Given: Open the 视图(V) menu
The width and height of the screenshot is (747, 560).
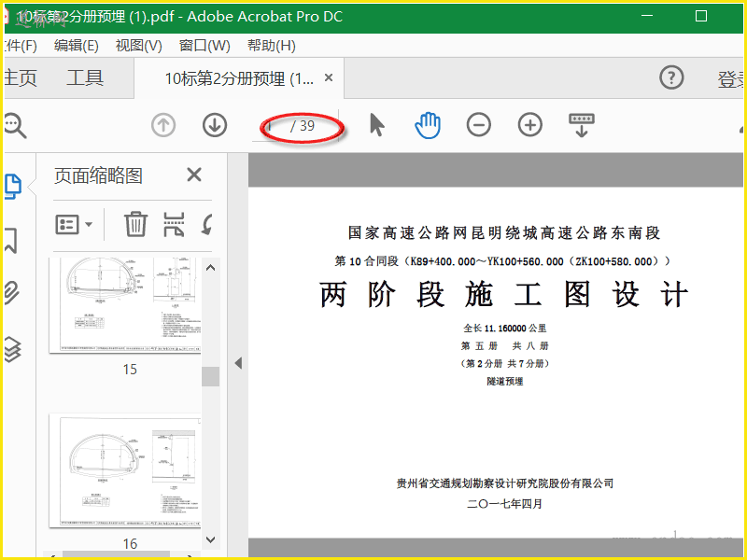Looking at the screenshot, I should pyautogui.click(x=138, y=46).
